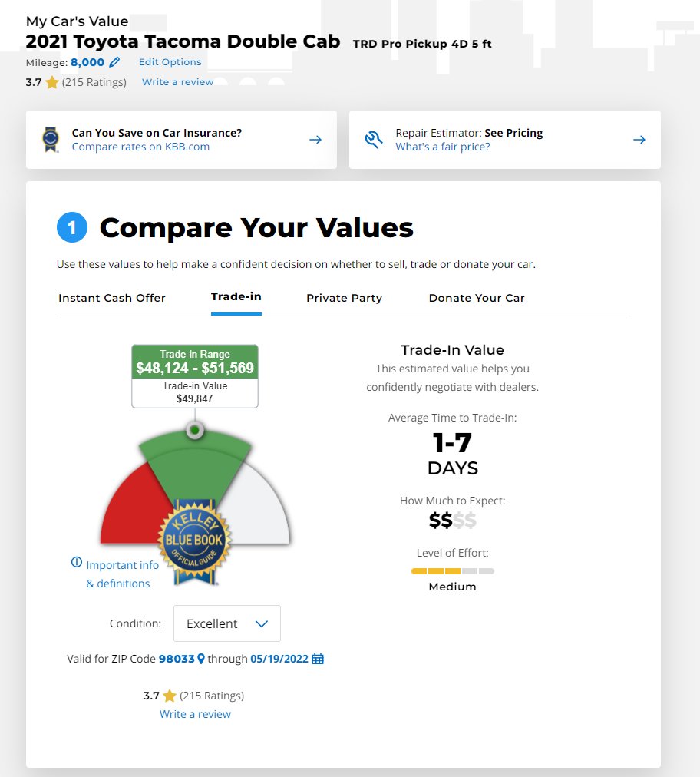Viewport: 700px width, 777px height.
Task: Click the 2021 Toyota Tacoma Double Cab title
Action: click(x=183, y=41)
